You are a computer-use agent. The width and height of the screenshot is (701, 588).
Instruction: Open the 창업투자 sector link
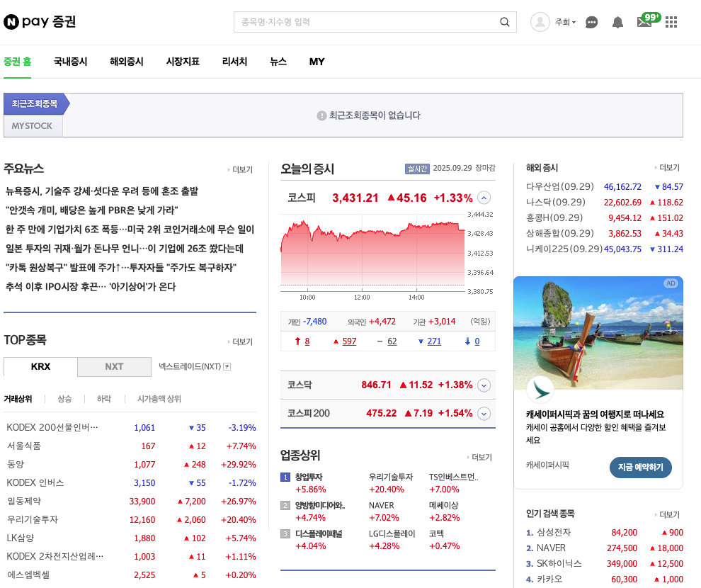309,477
